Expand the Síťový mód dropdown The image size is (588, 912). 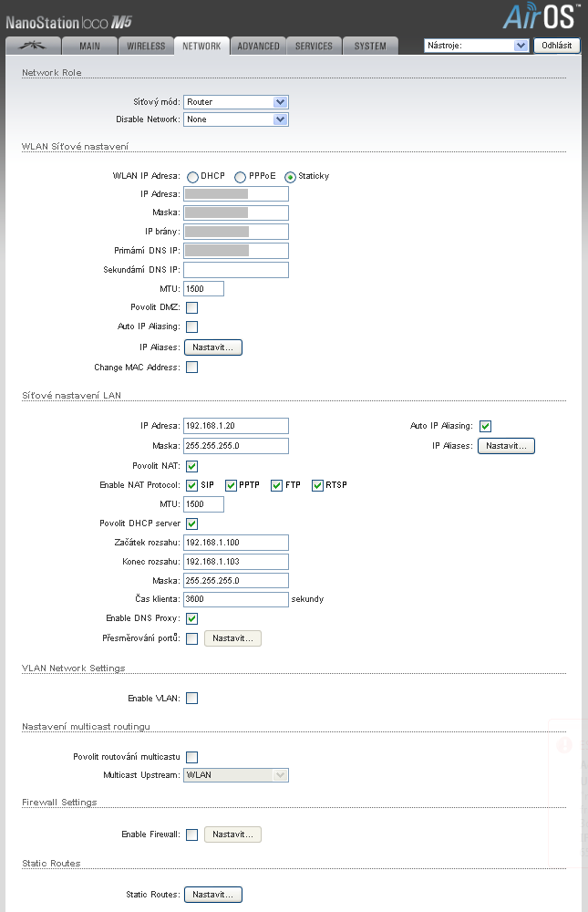point(236,102)
